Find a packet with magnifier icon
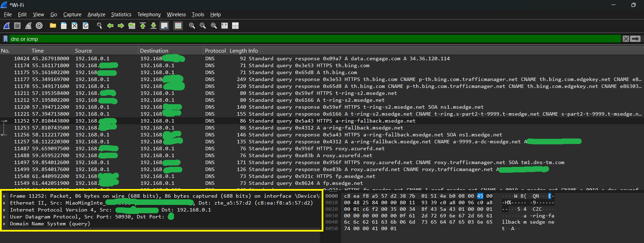The image size is (644, 243). (x=99, y=26)
